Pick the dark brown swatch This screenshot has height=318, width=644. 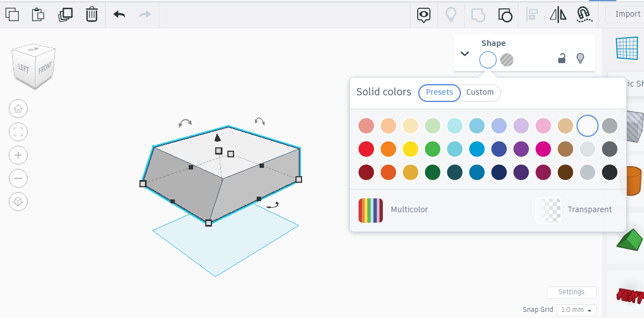(565, 172)
